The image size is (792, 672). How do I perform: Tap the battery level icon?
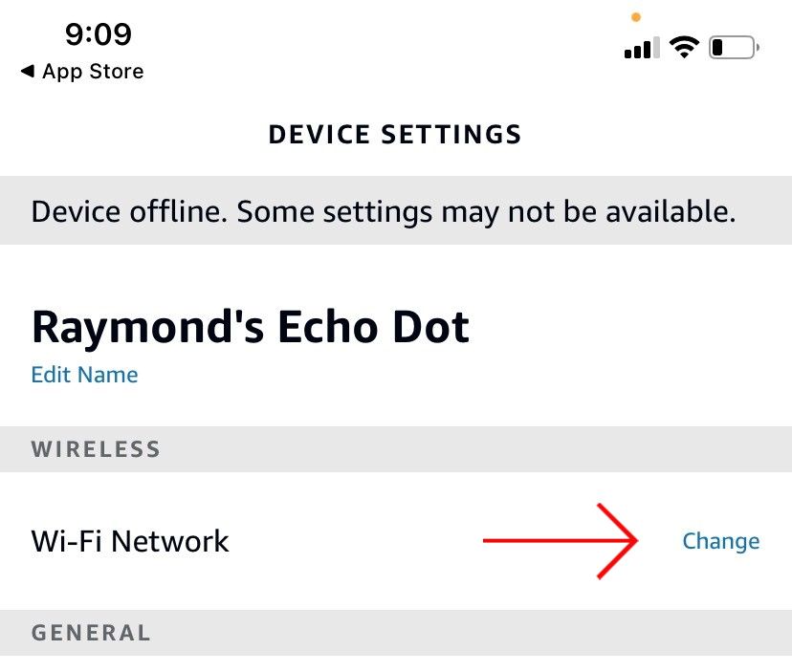point(734,47)
